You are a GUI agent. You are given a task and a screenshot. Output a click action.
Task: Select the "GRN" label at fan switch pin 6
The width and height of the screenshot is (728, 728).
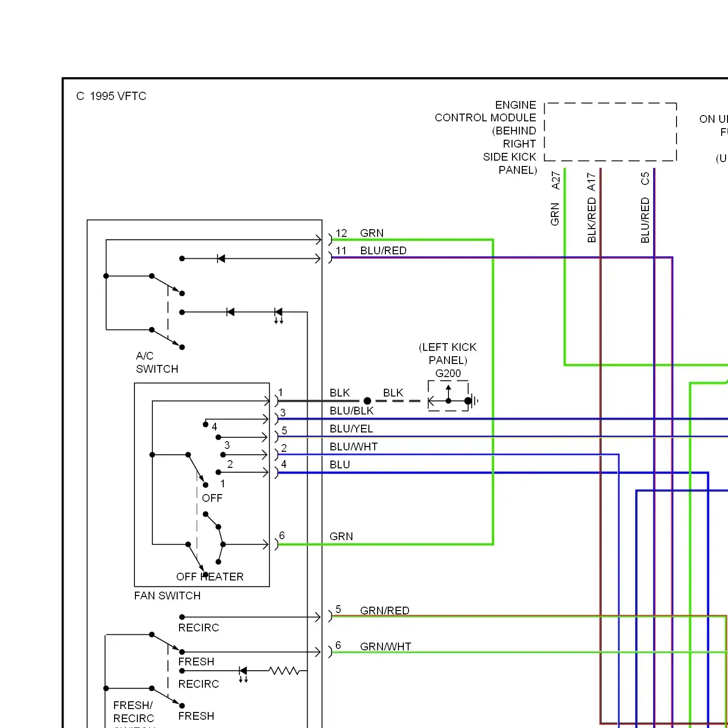[341, 536]
